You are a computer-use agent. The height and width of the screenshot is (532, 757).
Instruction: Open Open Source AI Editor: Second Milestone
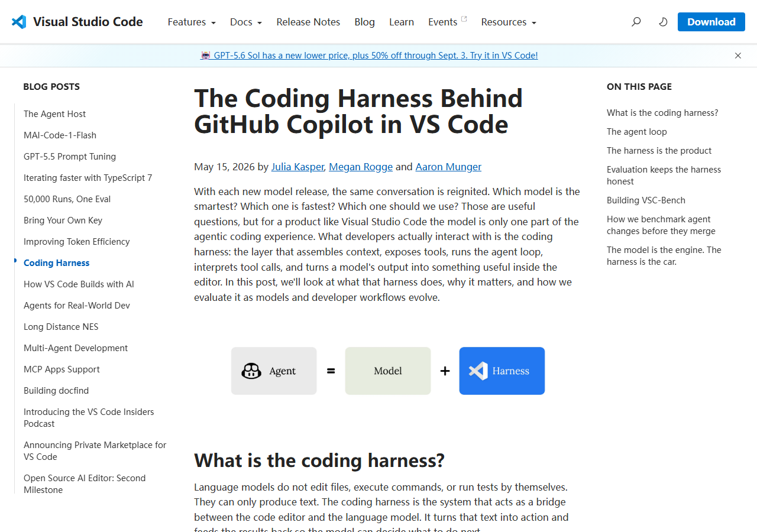[85, 484]
